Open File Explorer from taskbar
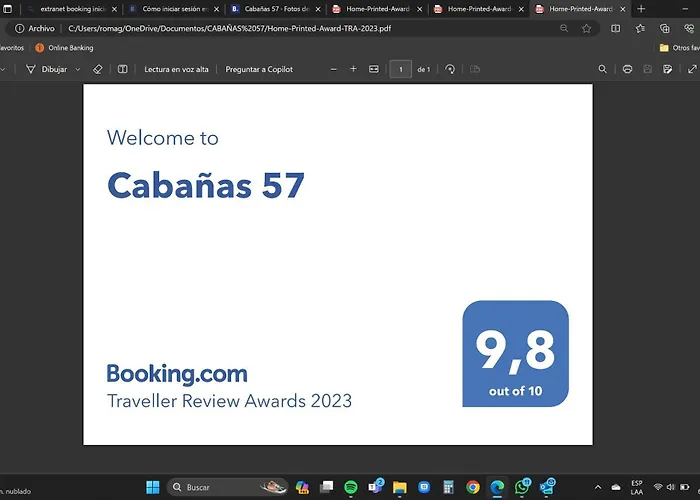 click(x=400, y=487)
